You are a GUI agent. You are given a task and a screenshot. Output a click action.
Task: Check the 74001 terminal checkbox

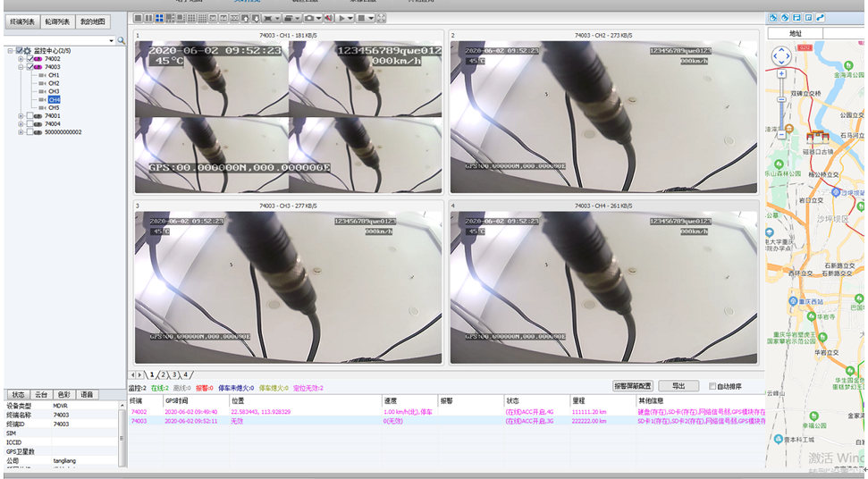point(29,116)
